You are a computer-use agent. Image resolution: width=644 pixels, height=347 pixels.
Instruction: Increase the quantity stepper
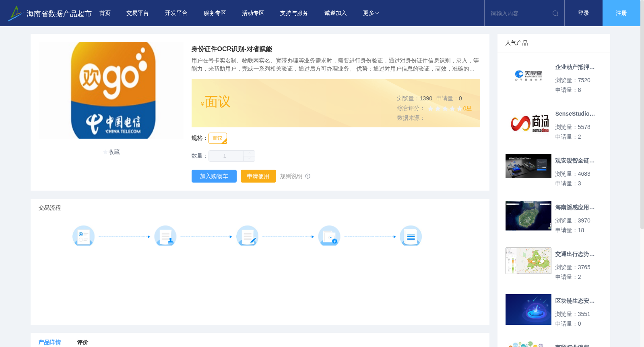click(x=249, y=153)
